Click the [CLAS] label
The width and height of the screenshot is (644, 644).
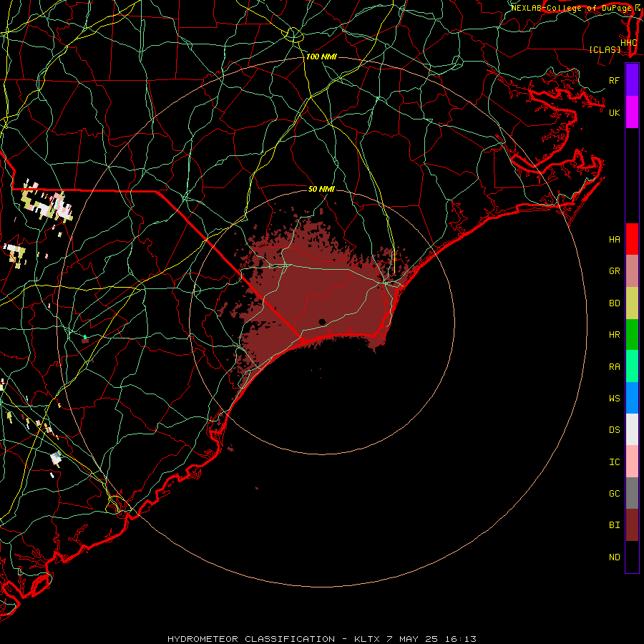coord(605,50)
